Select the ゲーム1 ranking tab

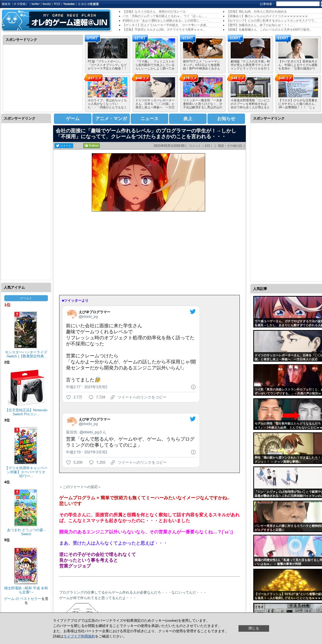26,298
